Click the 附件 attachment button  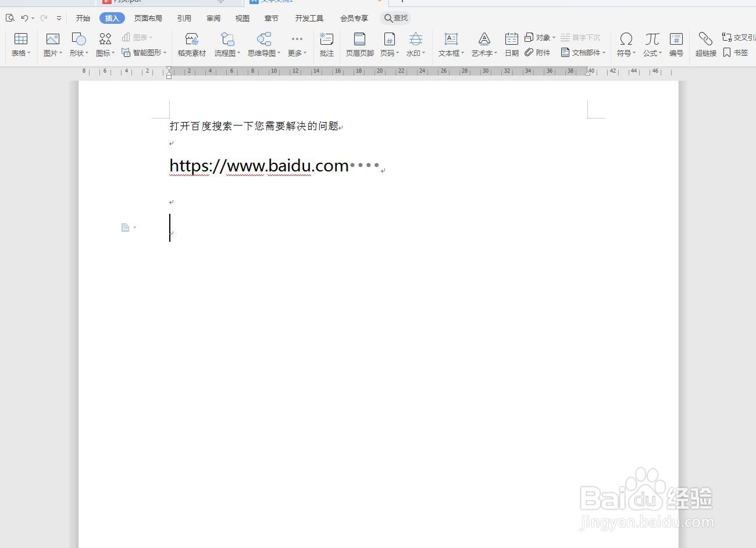coord(537,52)
